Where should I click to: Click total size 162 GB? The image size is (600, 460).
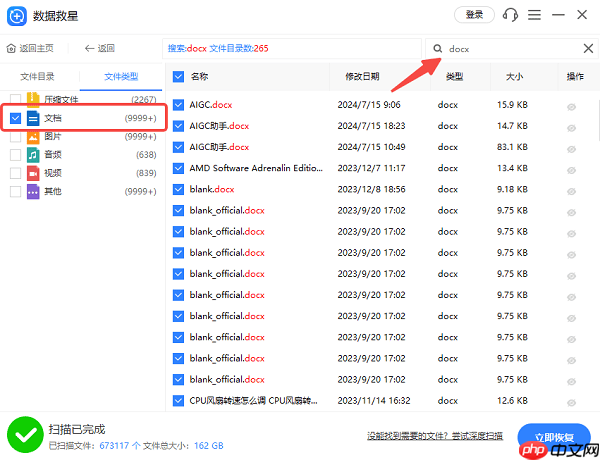tap(209, 446)
